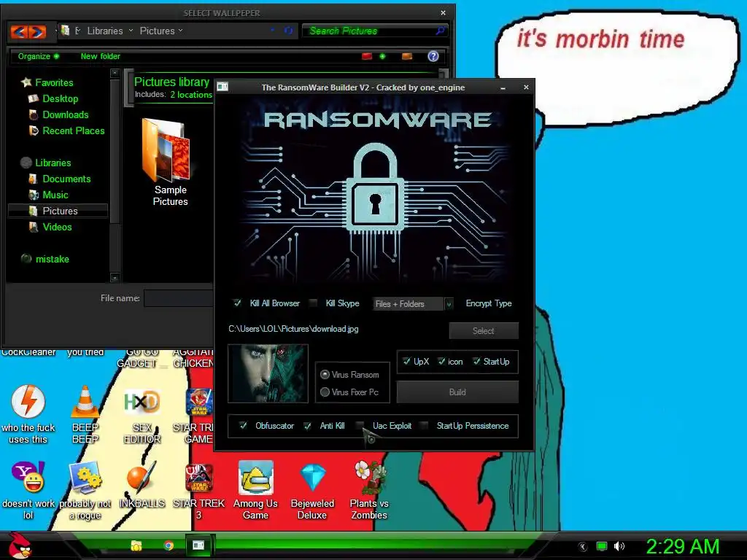Click the back arrow in Select Wallpeper
The height and width of the screenshot is (560, 747).
tap(19, 31)
